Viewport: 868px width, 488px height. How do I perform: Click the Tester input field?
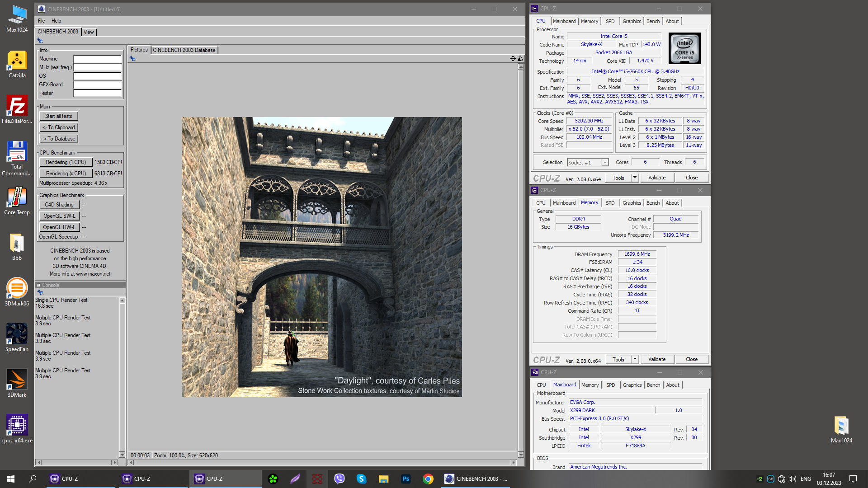tap(98, 93)
